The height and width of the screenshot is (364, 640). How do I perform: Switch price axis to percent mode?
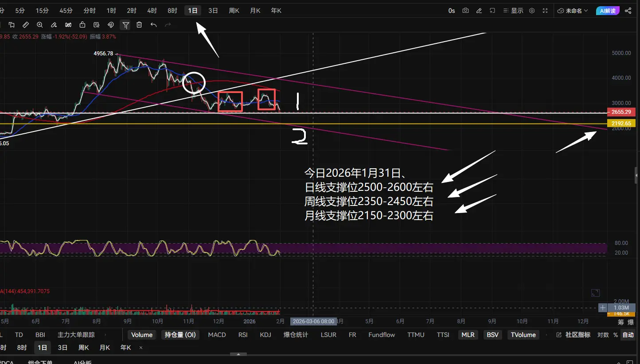(616, 335)
